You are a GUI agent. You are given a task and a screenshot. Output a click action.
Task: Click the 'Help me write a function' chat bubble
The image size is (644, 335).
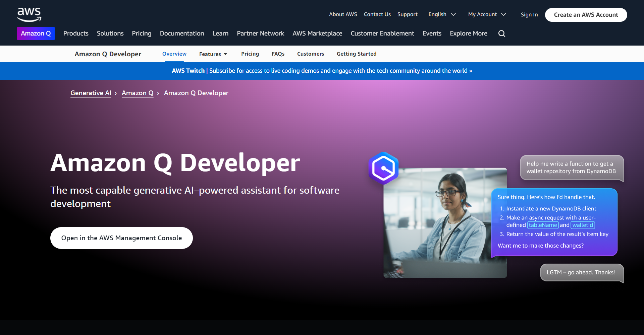point(572,167)
